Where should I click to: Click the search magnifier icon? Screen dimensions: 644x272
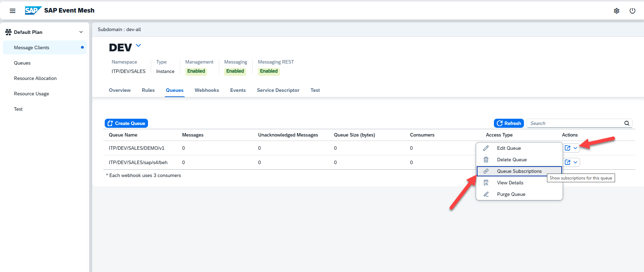627,123
